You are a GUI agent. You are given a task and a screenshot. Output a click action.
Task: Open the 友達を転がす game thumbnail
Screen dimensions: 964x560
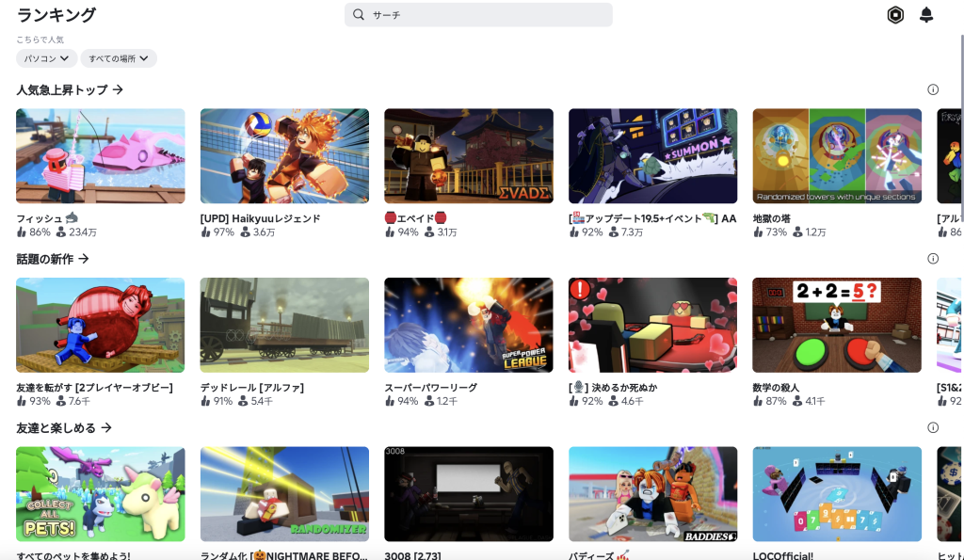pos(100,326)
